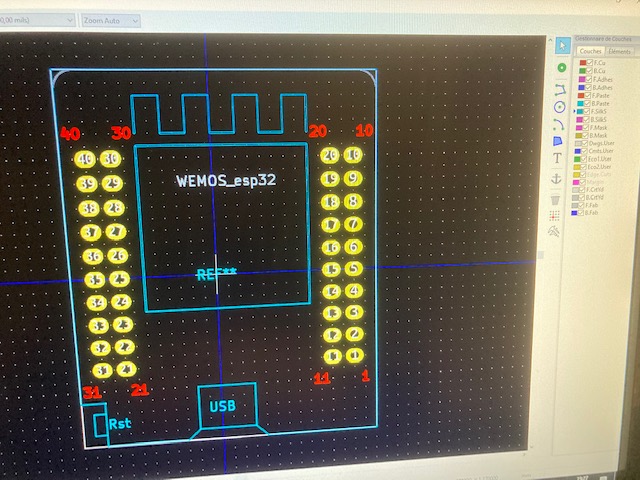640x480 pixels.
Task: Switch to the Couches tab
Action: [590, 51]
